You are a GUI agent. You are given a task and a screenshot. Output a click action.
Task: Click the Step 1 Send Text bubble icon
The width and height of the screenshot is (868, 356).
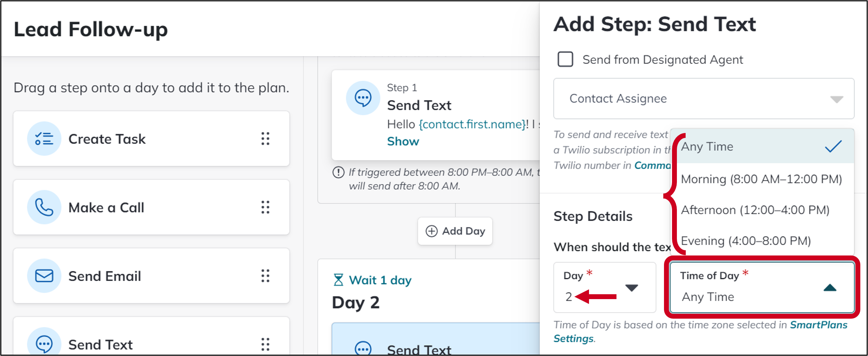(363, 98)
